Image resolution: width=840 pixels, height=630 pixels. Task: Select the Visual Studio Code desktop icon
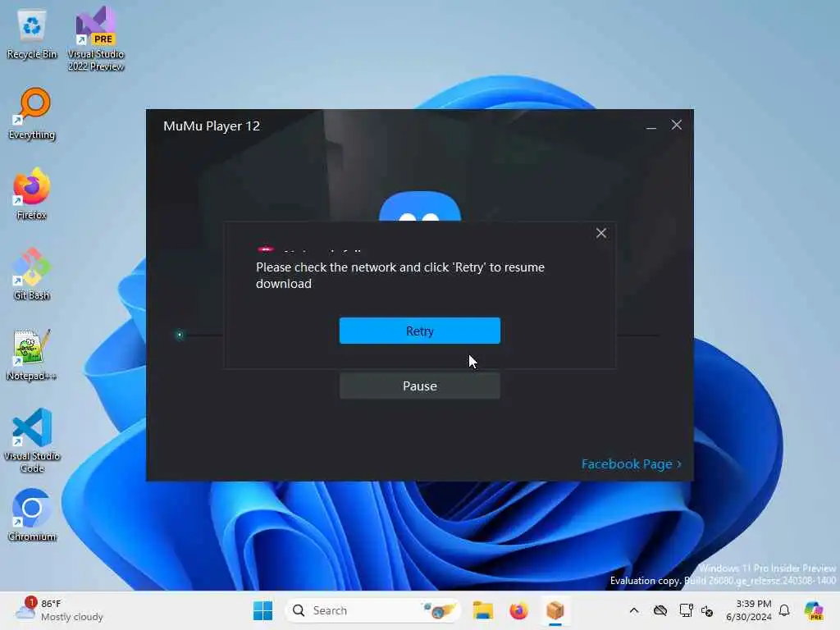tap(32, 441)
